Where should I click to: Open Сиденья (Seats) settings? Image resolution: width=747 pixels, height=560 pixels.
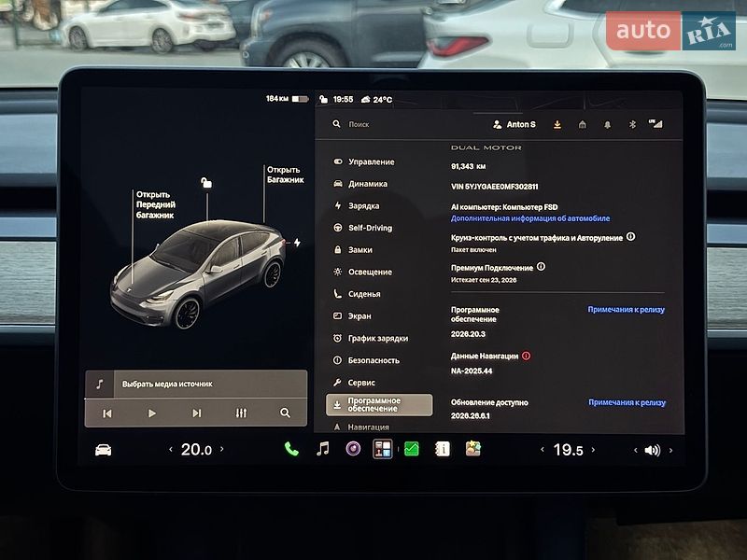[357, 294]
